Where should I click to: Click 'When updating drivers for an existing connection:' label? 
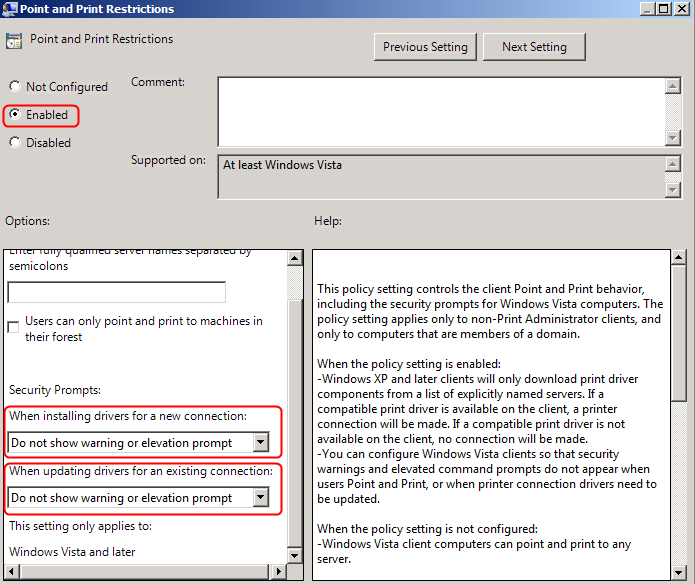click(141, 471)
